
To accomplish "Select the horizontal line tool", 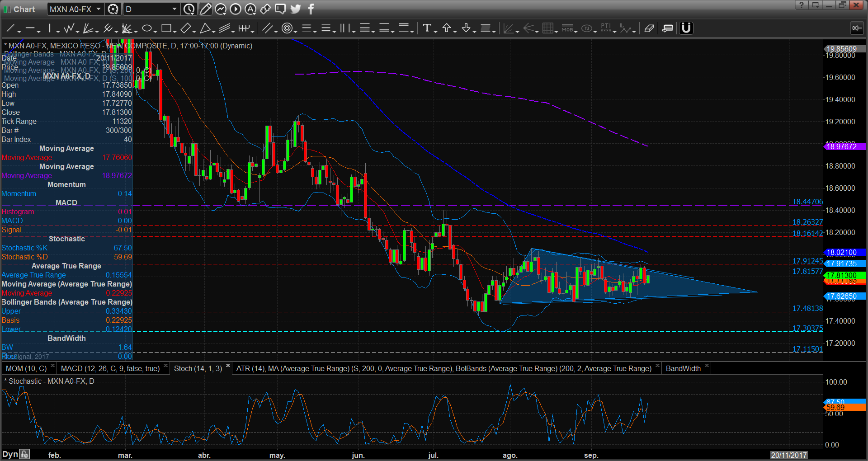I will tap(30, 28).
